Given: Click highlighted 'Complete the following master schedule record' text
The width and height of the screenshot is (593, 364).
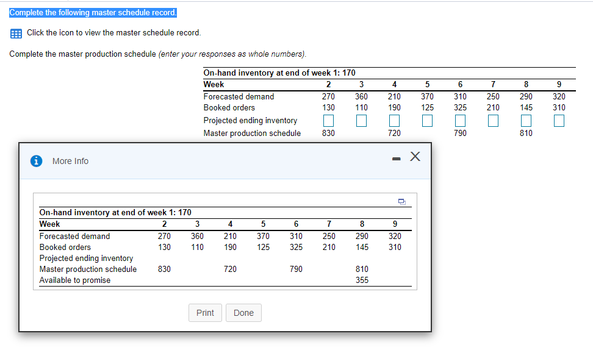Looking at the screenshot, I should (93, 13).
